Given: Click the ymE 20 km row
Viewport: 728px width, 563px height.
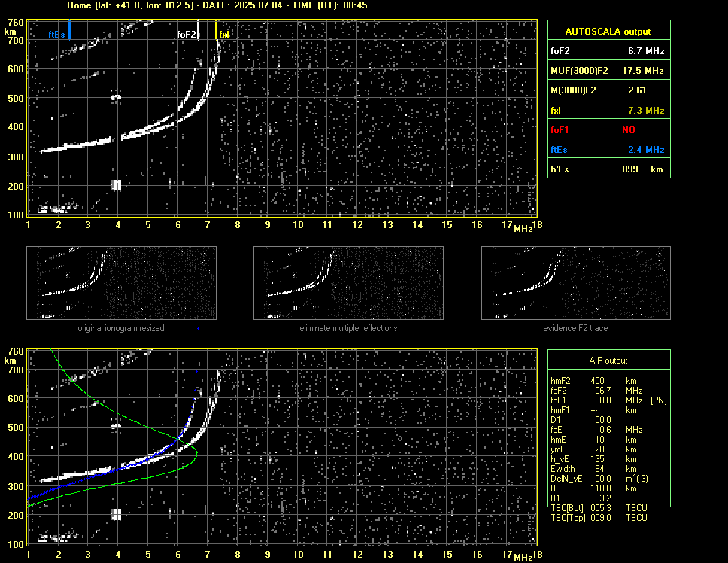Looking at the screenshot, I should pyautogui.click(x=593, y=449).
